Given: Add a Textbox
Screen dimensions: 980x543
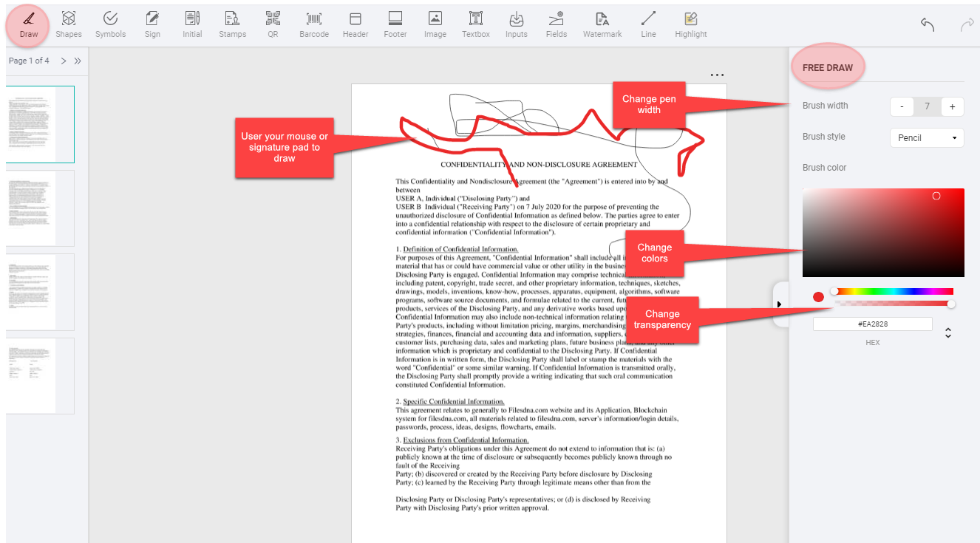Looking at the screenshot, I should pyautogui.click(x=476, y=24).
